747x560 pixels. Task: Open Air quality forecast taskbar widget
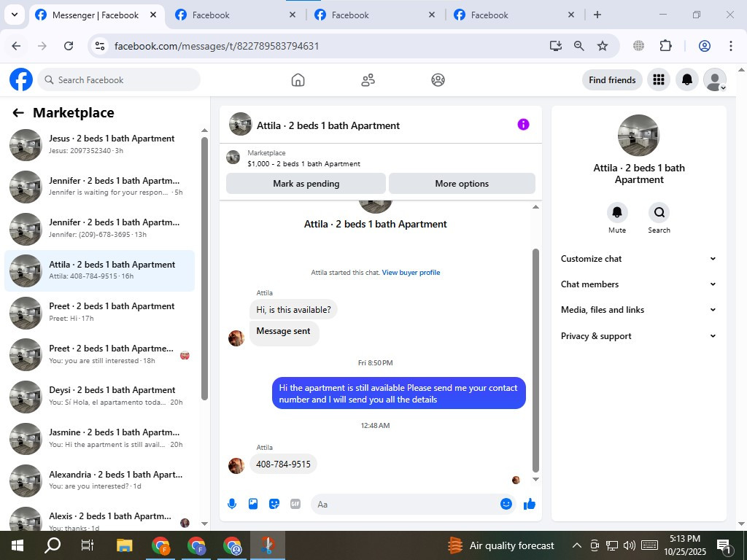point(500,545)
